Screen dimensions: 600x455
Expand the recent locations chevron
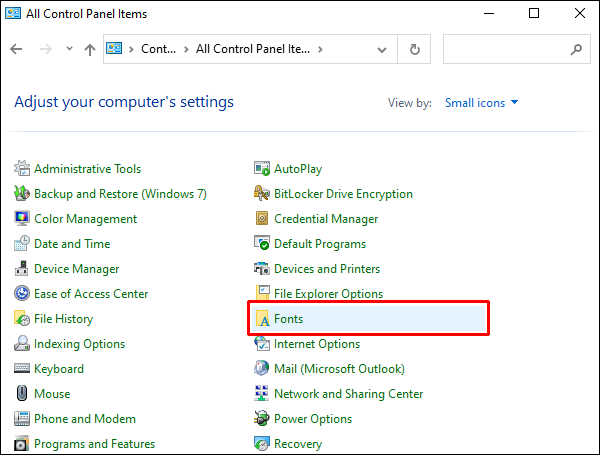(70, 49)
